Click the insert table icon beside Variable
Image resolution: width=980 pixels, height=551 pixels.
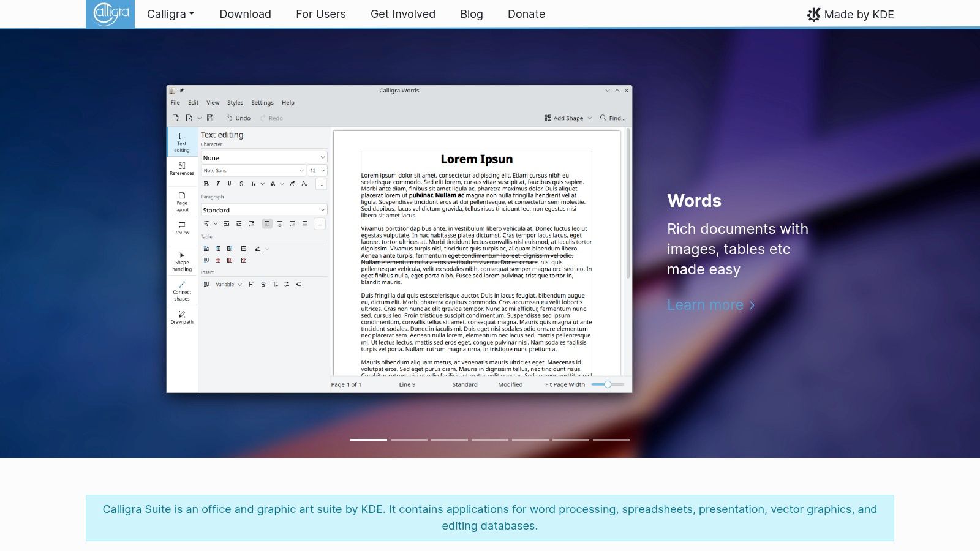pos(206,284)
